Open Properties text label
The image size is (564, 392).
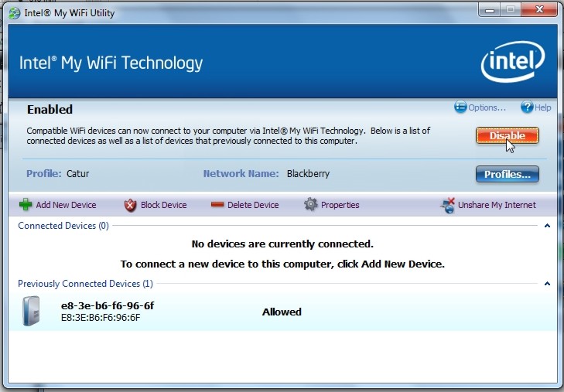[340, 205]
